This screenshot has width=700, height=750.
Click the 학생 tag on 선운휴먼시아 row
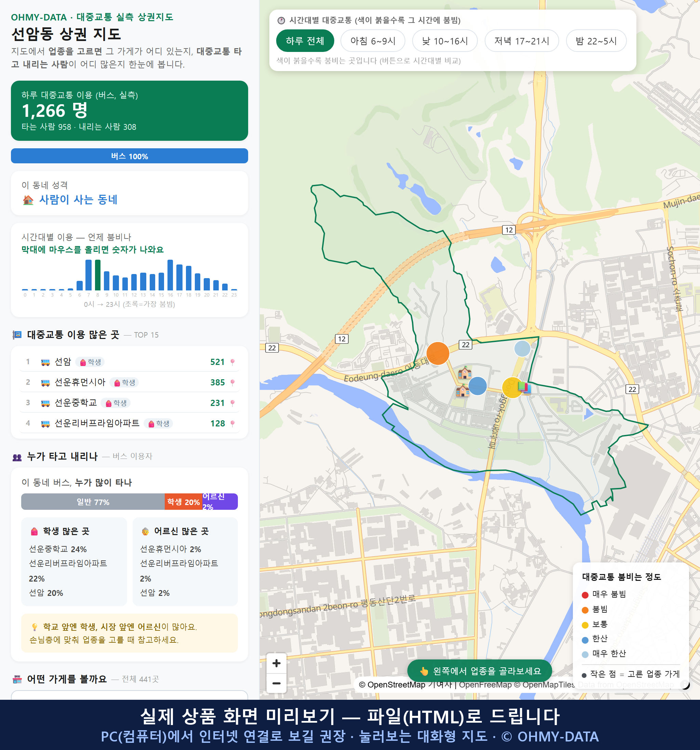[x=124, y=383]
